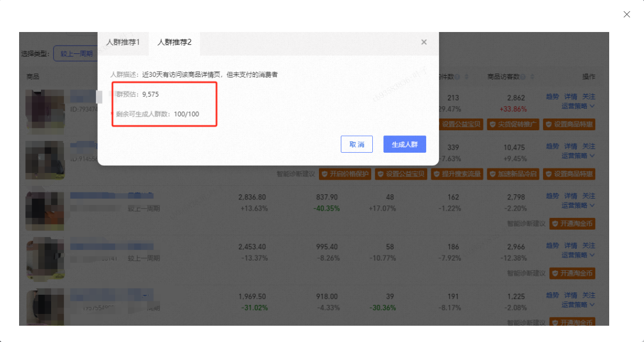Click the 操作 column header
The image size is (644, 342).
(588, 77)
